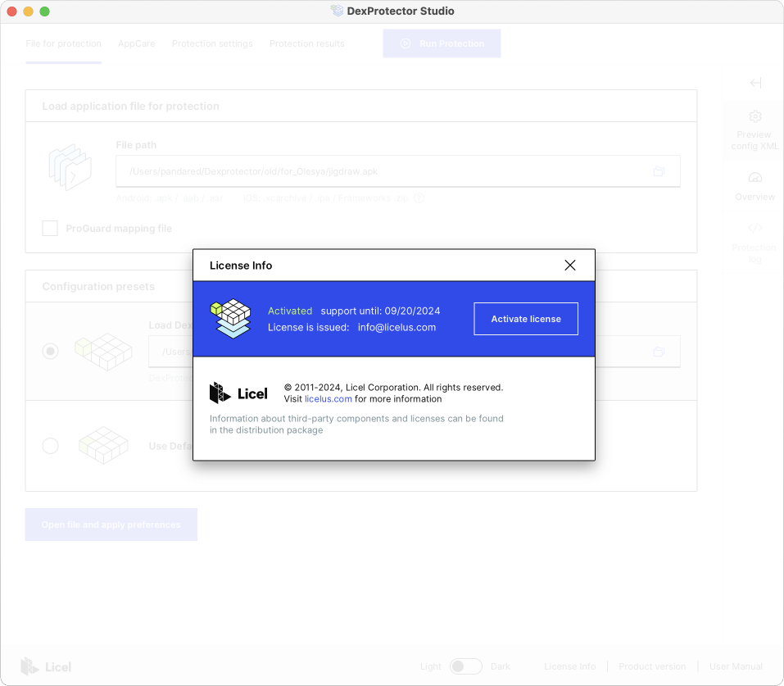Open the AppCare tab

137,43
